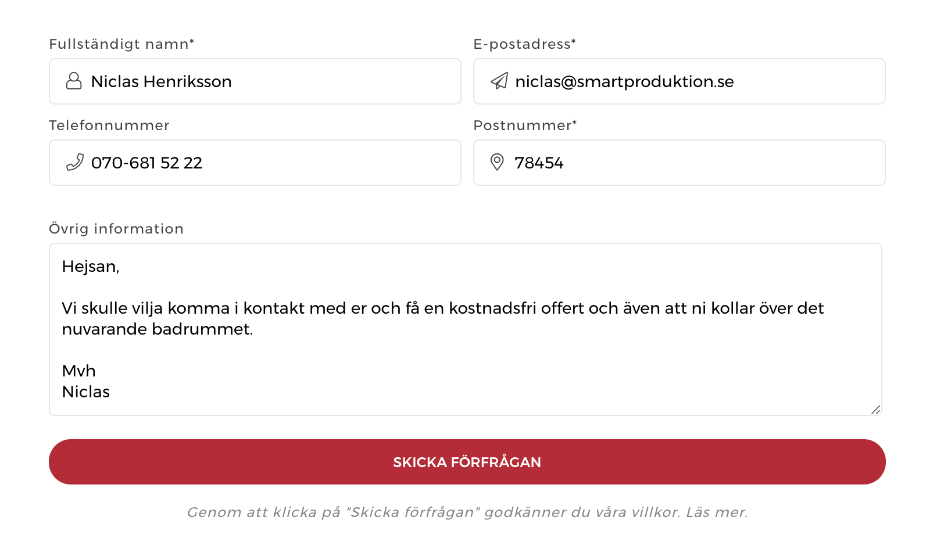Place cursor on the Mvh line
Screen dimensions: 937x560
79,371
